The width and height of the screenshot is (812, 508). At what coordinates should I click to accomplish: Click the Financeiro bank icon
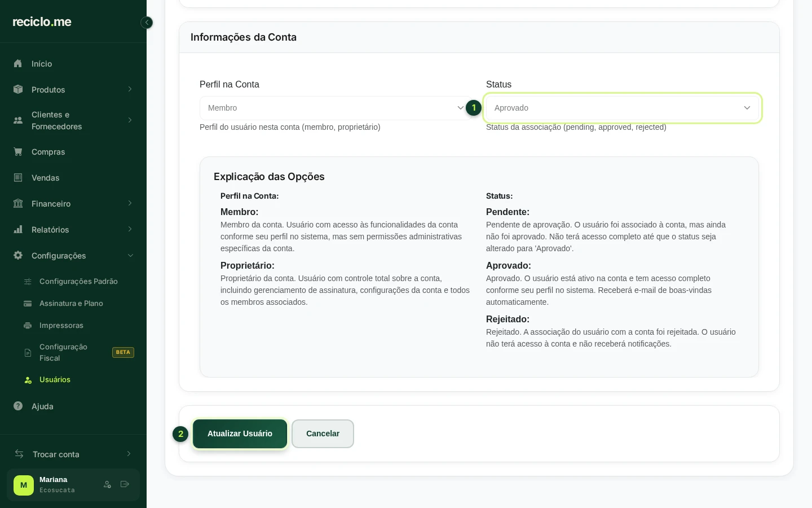[18, 204]
